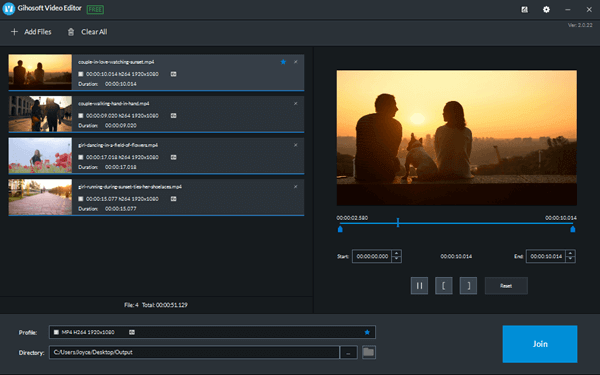Select the girl-running-during-sunset thumbnail
Screen dimensions: 600x375
point(40,197)
